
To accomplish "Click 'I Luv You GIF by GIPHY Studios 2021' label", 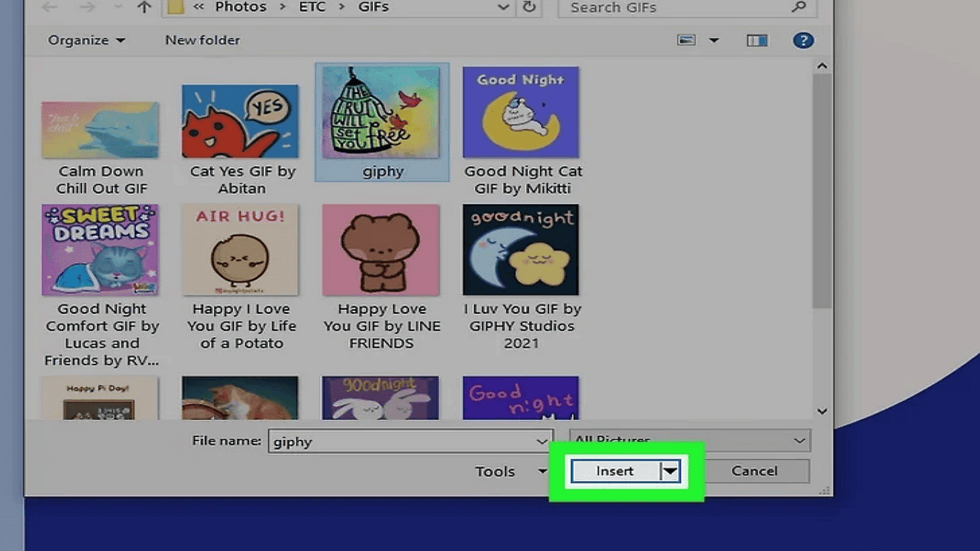I will tap(522, 326).
